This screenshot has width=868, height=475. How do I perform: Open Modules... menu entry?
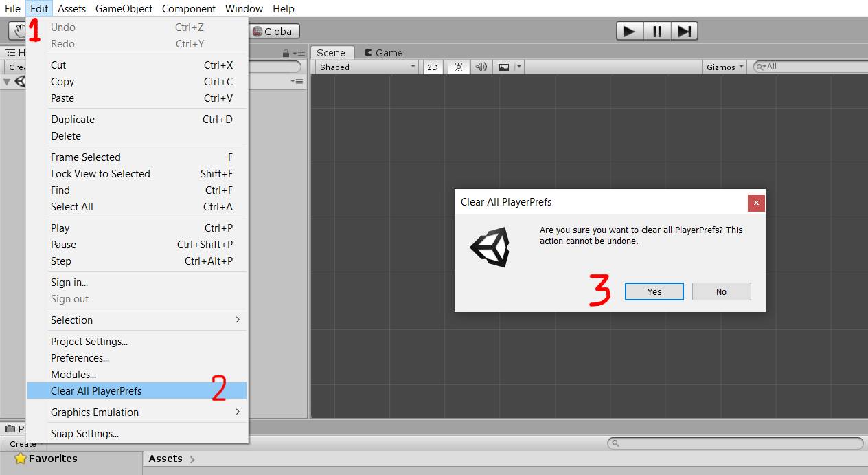pos(137,374)
